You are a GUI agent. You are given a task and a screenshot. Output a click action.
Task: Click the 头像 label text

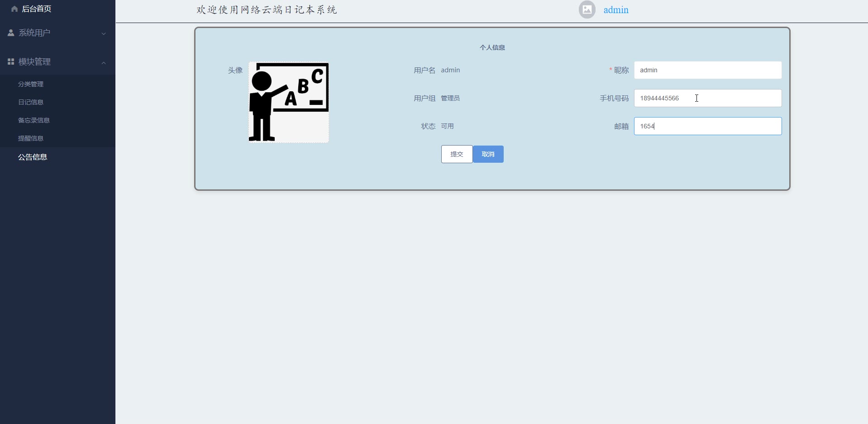coord(235,70)
